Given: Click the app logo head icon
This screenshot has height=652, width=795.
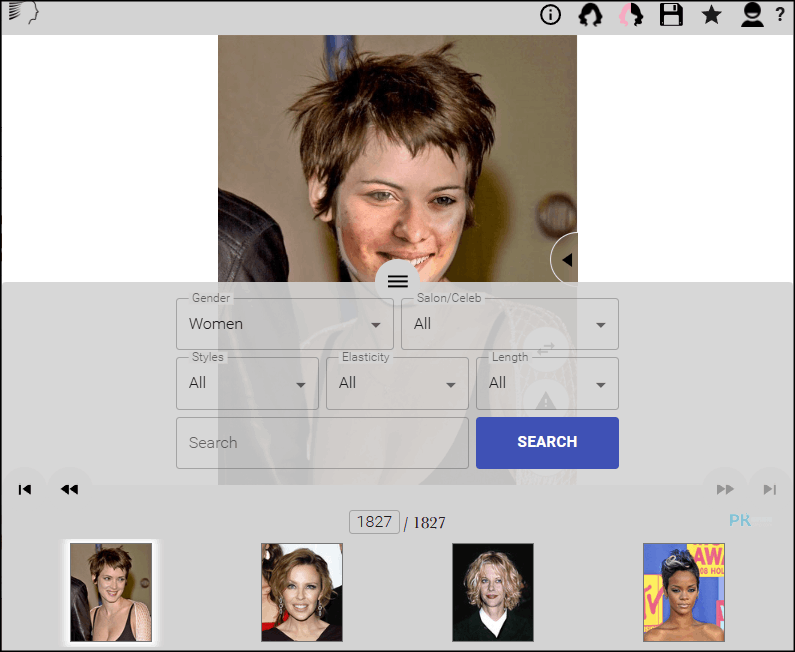Looking at the screenshot, I should tap(23, 13).
